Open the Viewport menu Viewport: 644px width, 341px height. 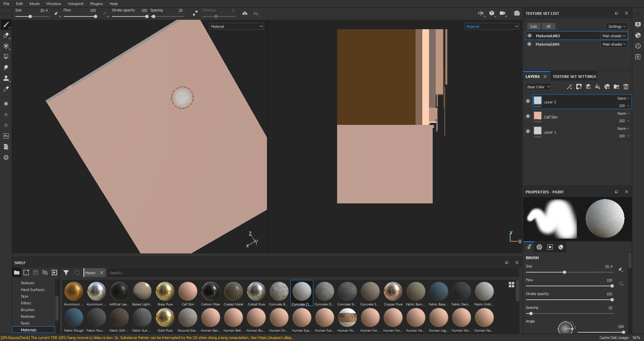click(75, 4)
